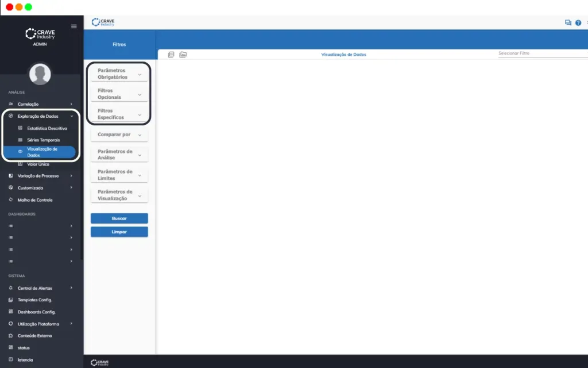Expand Utilização Plataforma submenu arrow
This screenshot has height=368, width=588.
coord(71,324)
